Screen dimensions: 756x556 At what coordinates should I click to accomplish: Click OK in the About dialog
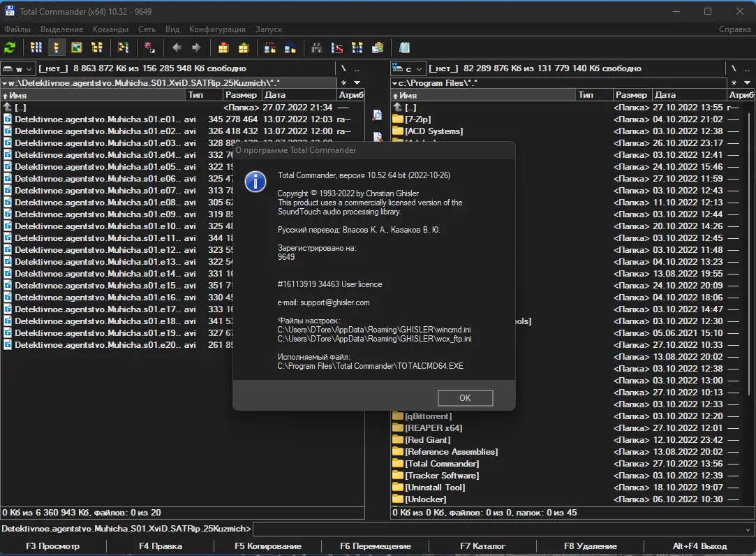[x=466, y=397]
